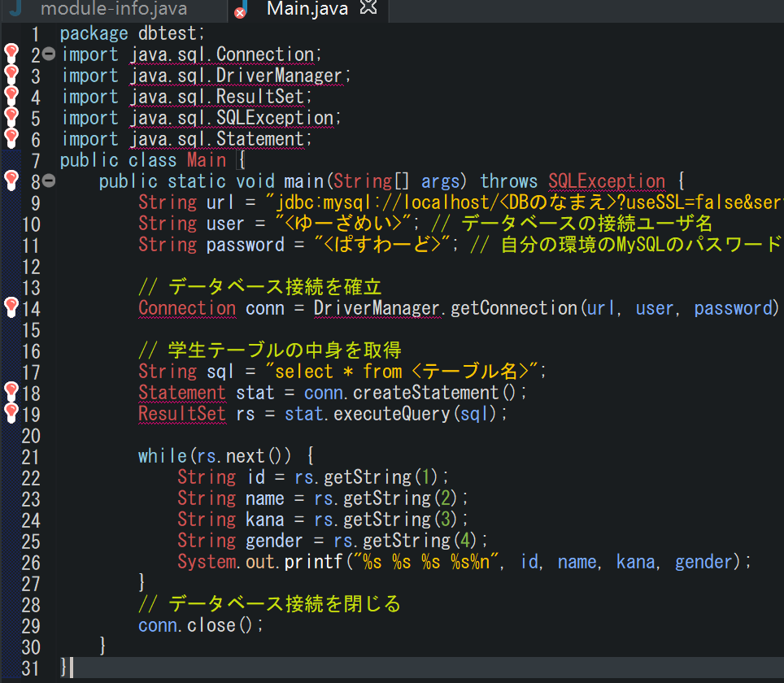This screenshot has width=784, height=683.
Task: Close the Main.java tab
Action: click(x=368, y=8)
